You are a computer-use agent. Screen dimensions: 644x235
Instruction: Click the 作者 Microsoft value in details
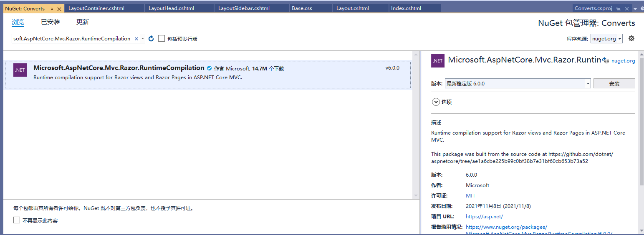[477, 185]
